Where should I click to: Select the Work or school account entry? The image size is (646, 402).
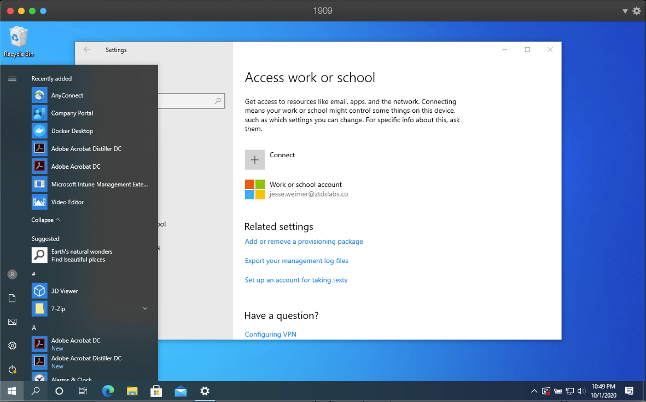click(x=297, y=189)
